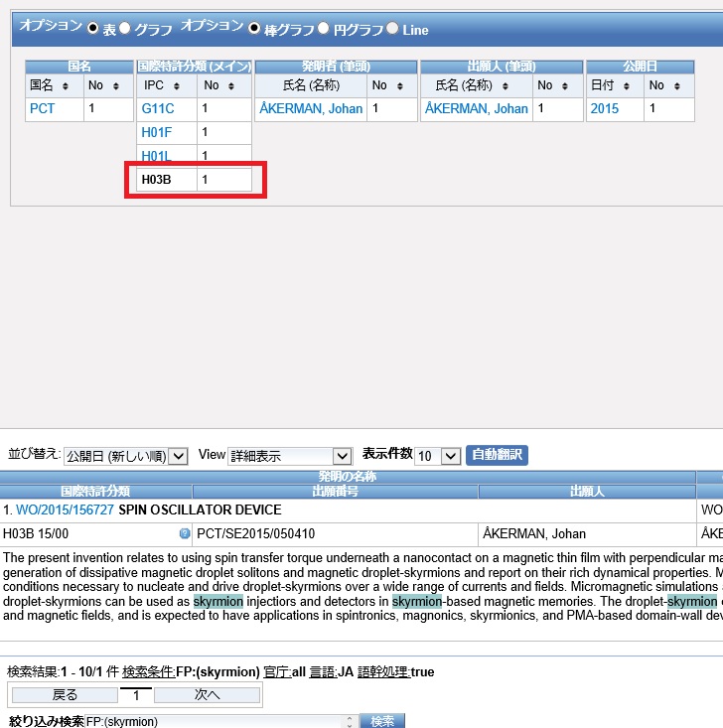723x728 pixels.
Task: Select the 円グラフ radio option
Action: [x=324, y=28]
